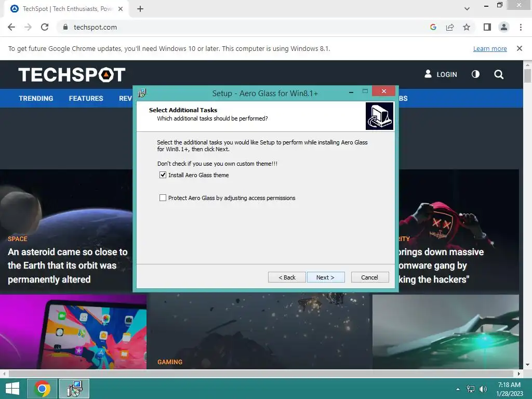Open Chrome tab search chevron
The width and height of the screenshot is (532, 399).
467,9
